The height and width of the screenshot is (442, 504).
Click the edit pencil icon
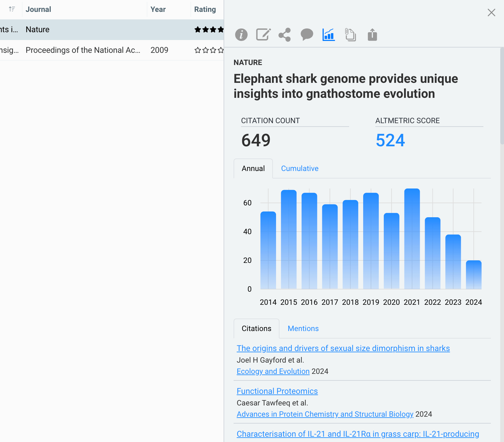[263, 35]
